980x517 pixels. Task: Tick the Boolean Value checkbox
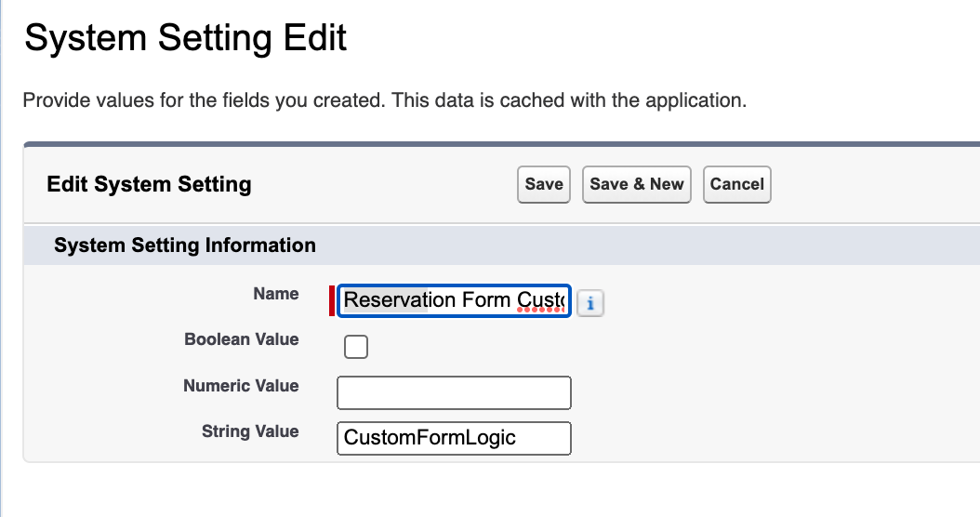click(356, 347)
